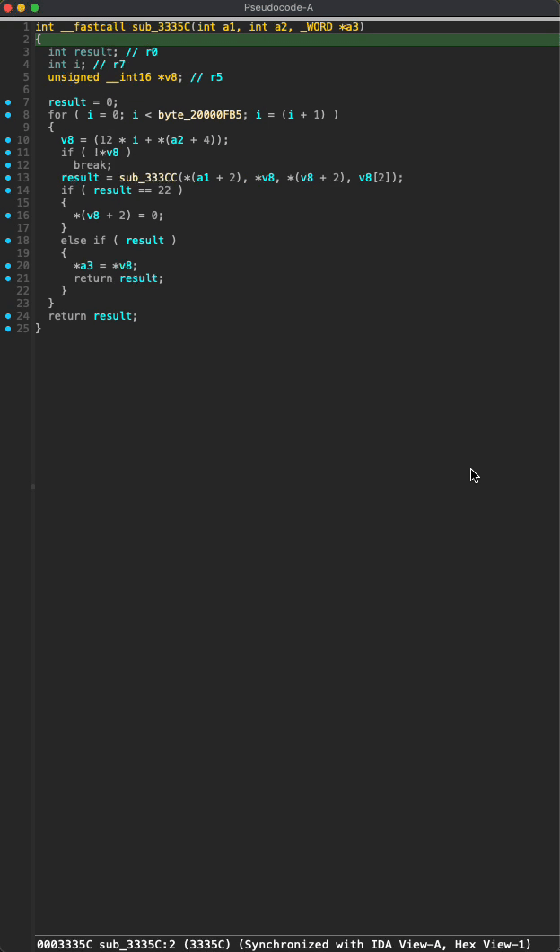Set breakpoint dot on the break; line

coord(8,165)
